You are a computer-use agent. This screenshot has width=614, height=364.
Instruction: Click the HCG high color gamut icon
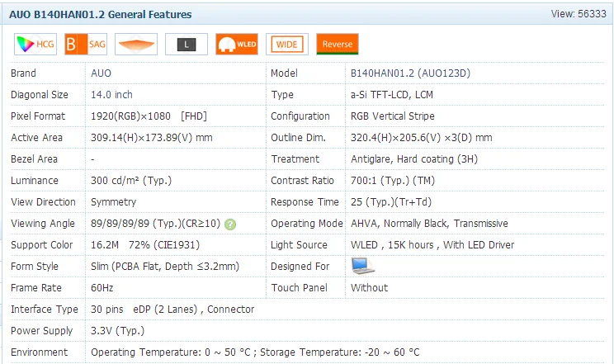35,44
